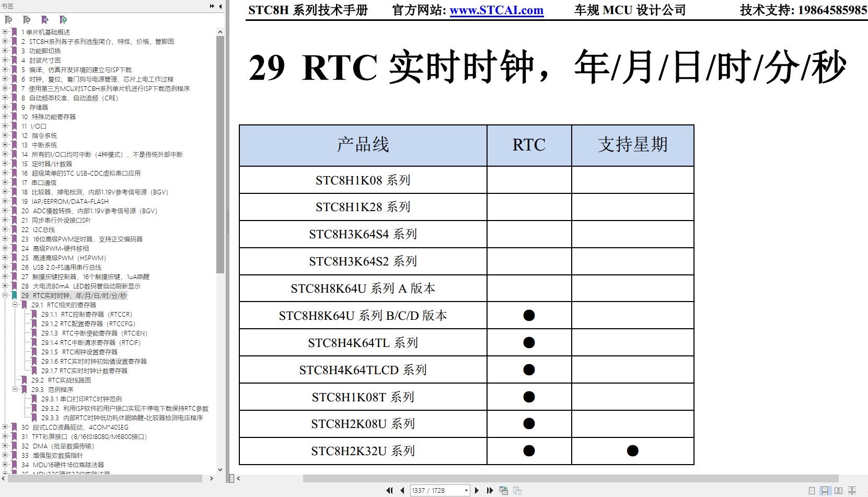Collapse the bookmarks panel with left arrow

tap(220, 6)
